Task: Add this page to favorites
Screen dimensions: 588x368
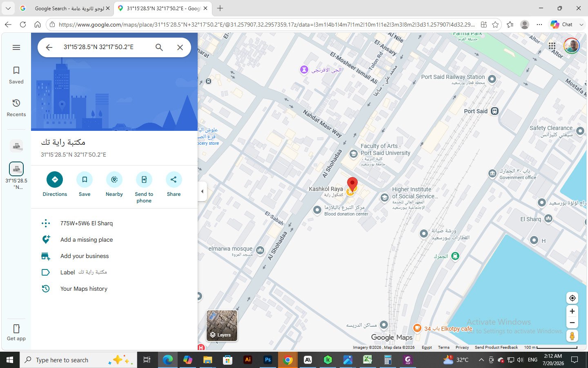Action: 495,25
